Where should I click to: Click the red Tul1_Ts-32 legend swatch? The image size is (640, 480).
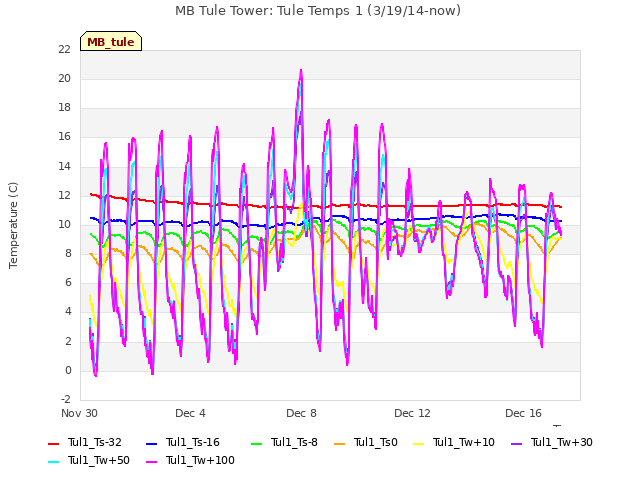(x=53, y=443)
